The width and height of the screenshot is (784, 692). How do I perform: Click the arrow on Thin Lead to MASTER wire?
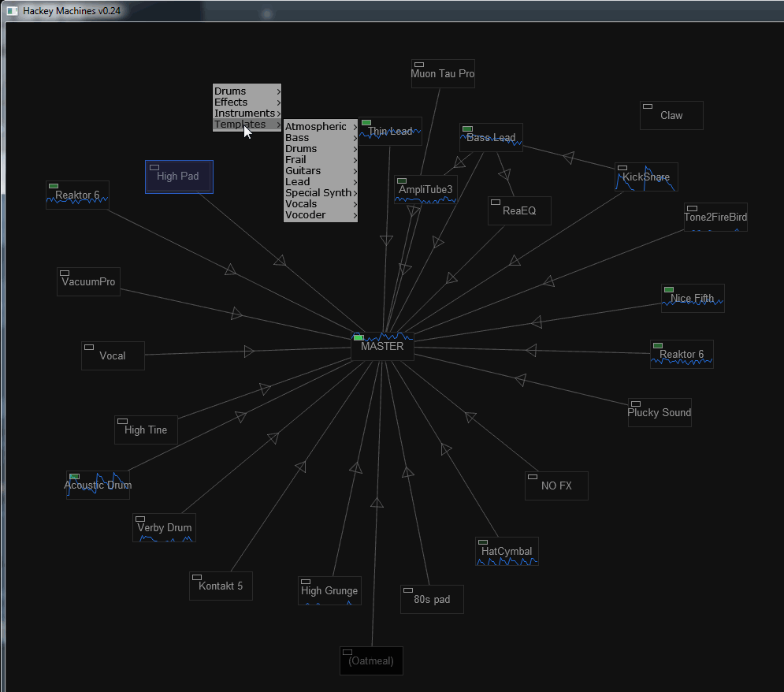tap(386, 240)
